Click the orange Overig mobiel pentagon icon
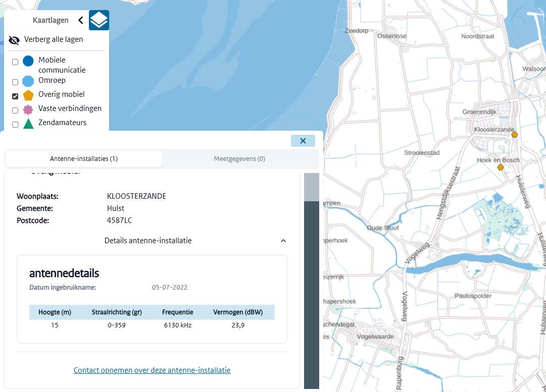The width and height of the screenshot is (546, 392). (28, 95)
